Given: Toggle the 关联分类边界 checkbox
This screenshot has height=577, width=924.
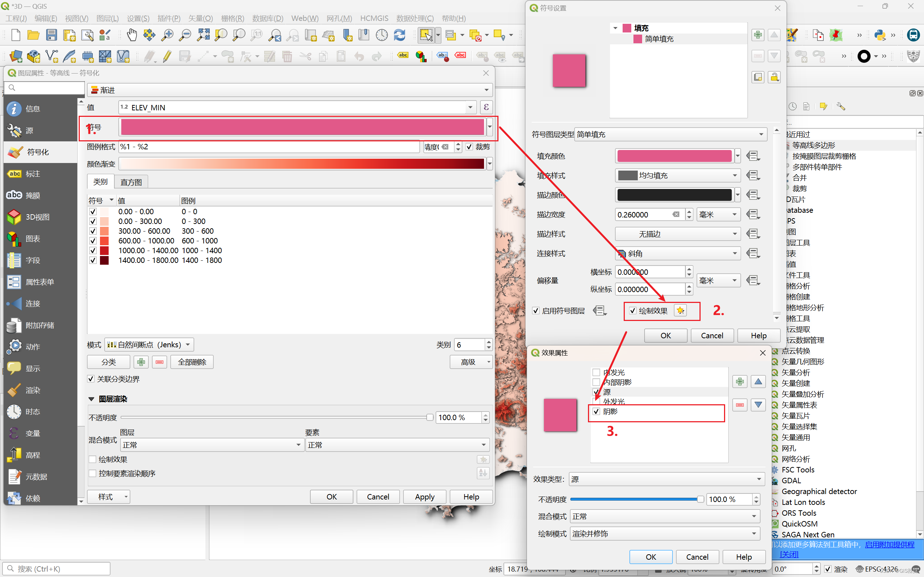Looking at the screenshot, I should (x=91, y=379).
